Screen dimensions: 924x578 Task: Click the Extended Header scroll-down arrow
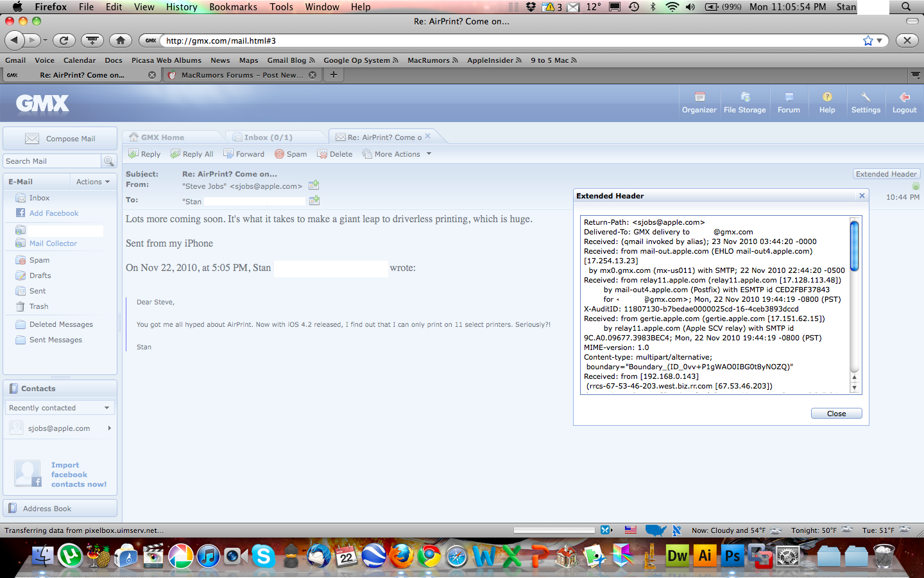(x=854, y=387)
